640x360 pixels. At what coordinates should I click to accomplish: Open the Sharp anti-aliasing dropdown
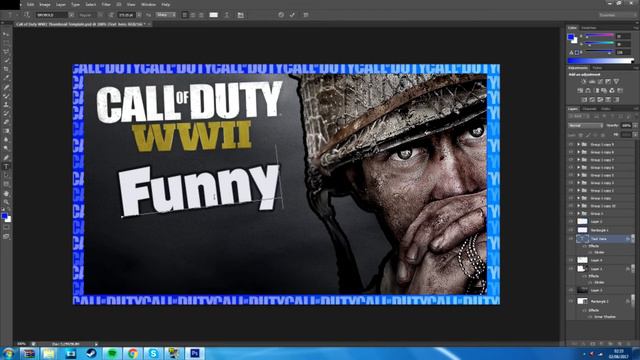(x=166, y=15)
